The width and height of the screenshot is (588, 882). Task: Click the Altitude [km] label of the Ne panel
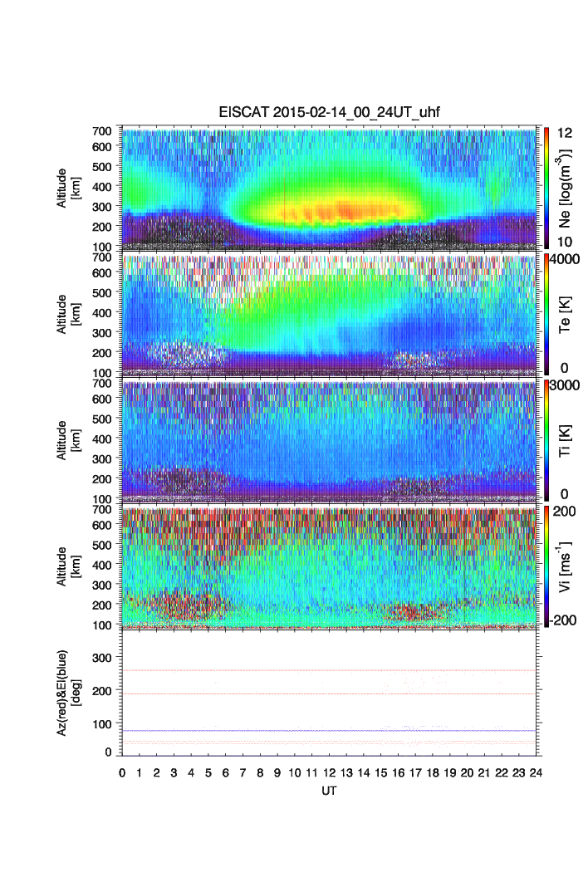tap(68, 188)
